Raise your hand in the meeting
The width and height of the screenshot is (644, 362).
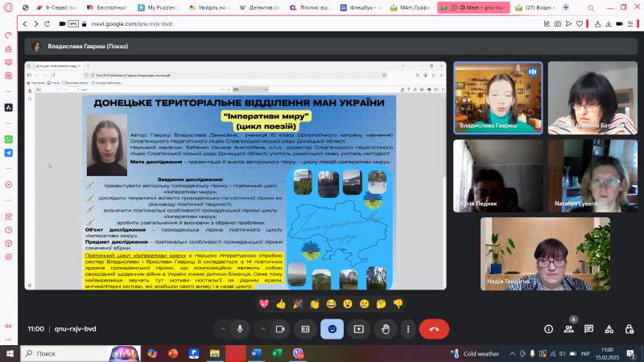[384, 328]
